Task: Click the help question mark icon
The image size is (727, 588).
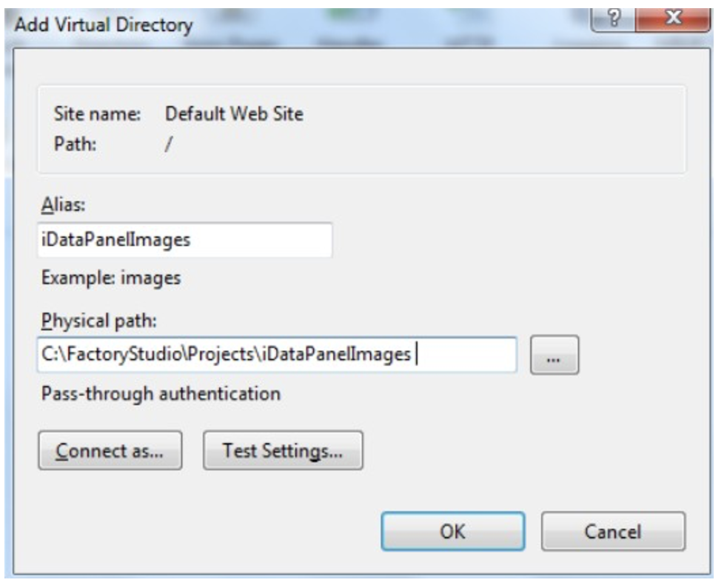Action: pos(614,19)
